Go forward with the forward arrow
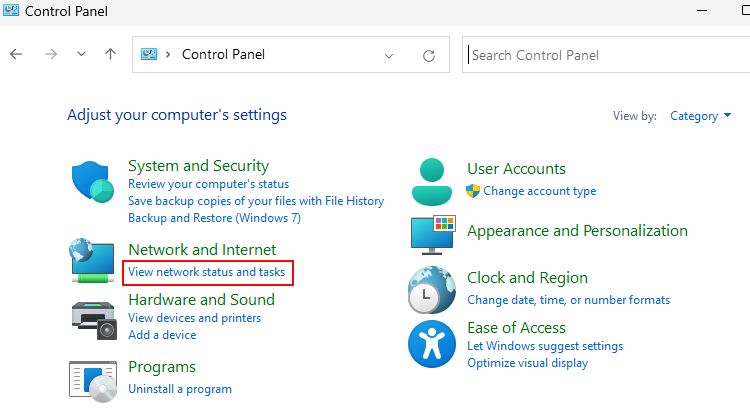 click(51, 54)
